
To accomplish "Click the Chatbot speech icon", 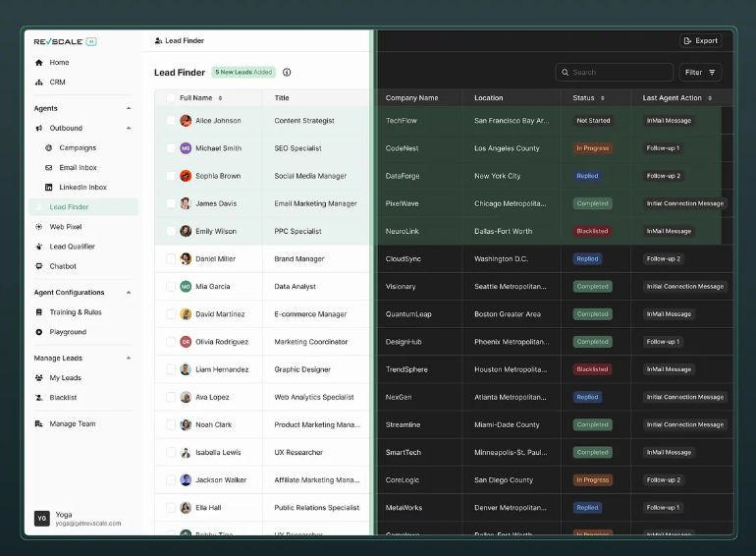I will pos(39,266).
